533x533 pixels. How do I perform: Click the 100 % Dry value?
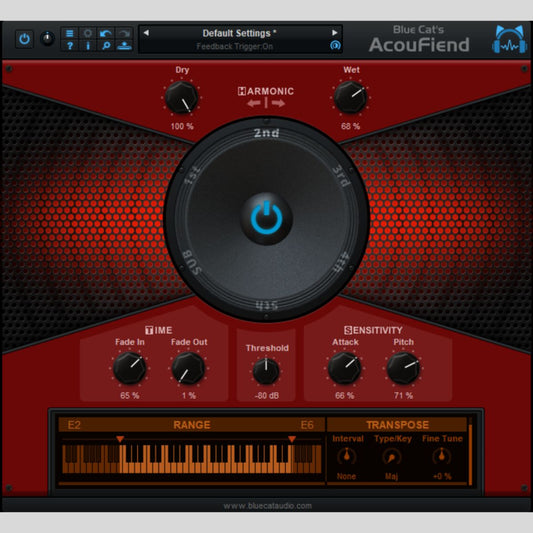pyautogui.click(x=182, y=126)
